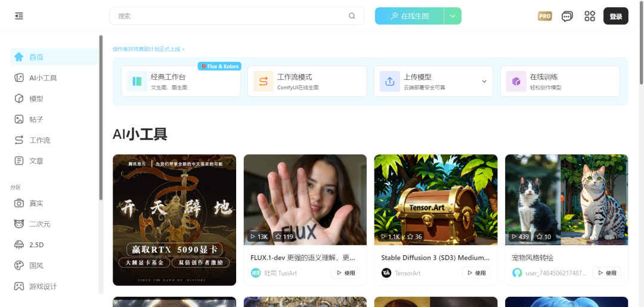Click the 上传模型 upload icon
This screenshot has width=644, height=307.
click(390, 81)
